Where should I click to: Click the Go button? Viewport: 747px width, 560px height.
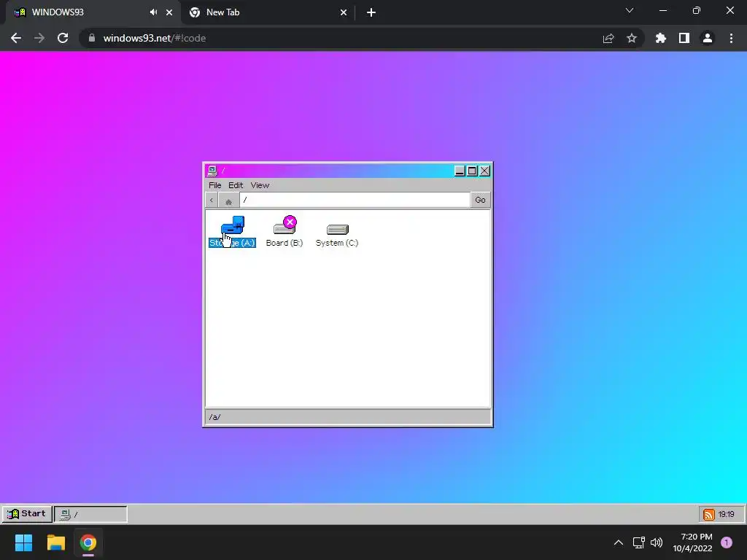(x=480, y=200)
